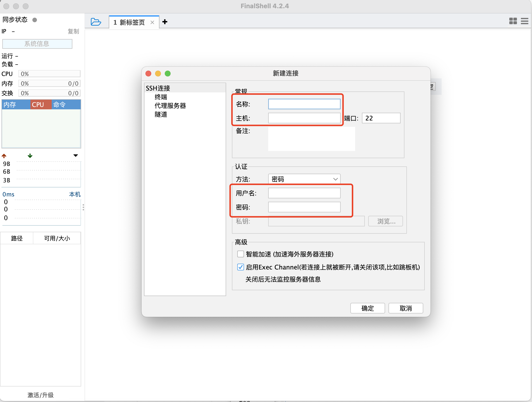Click the CPU usage progress bar
Screen dimensions: 532x402
49,74
